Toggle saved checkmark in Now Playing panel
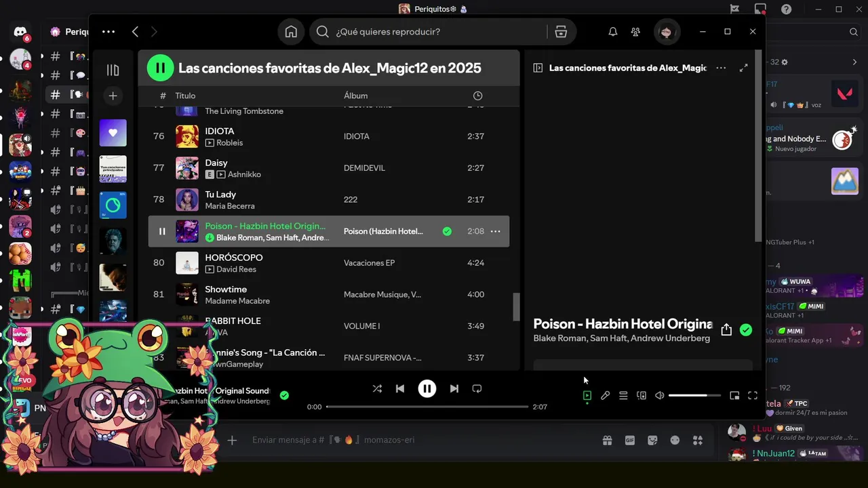Image resolution: width=868 pixels, height=488 pixels. tap(746, 330)
